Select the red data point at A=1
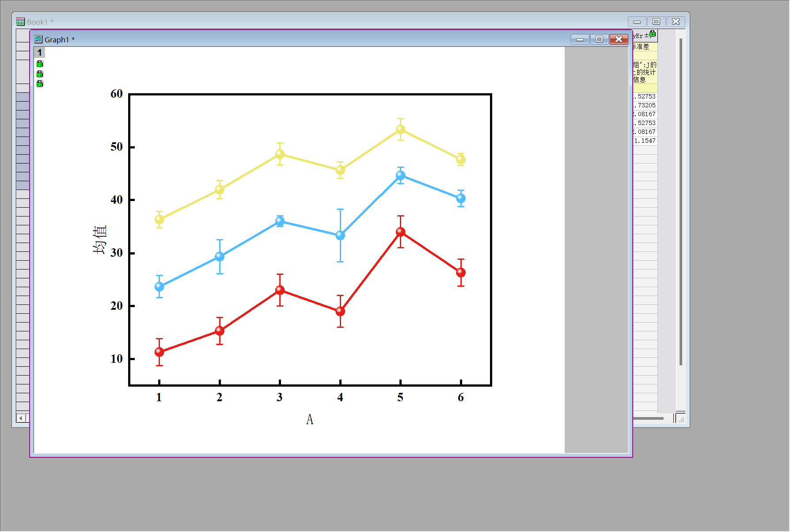This screenshot has width=790, height=532. tap(160, 352)
